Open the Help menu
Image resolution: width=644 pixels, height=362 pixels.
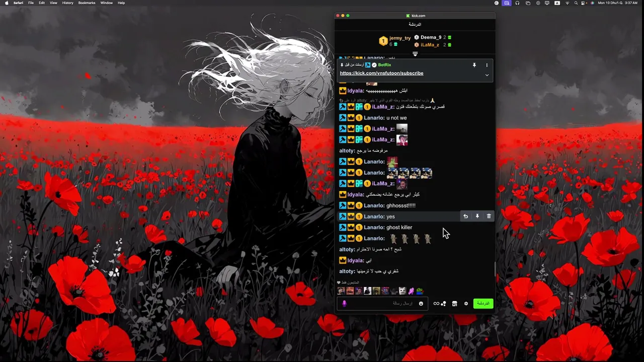click(121, 3)
